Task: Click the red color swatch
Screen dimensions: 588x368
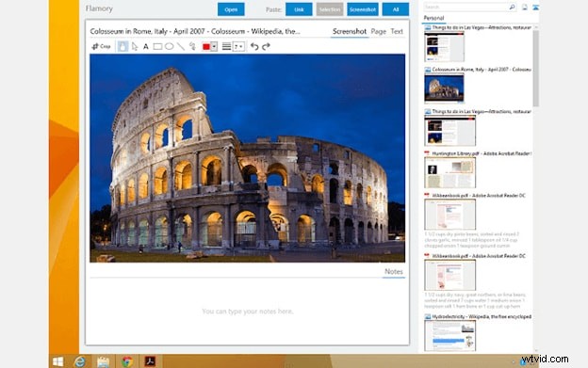Action: pyautogui.click(x=206, y=46)
